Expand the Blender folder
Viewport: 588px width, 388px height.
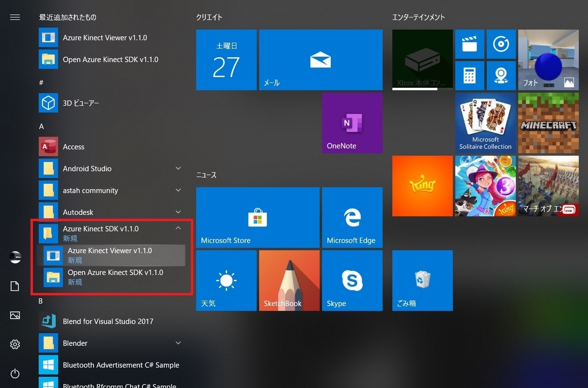tap(112, 343)
